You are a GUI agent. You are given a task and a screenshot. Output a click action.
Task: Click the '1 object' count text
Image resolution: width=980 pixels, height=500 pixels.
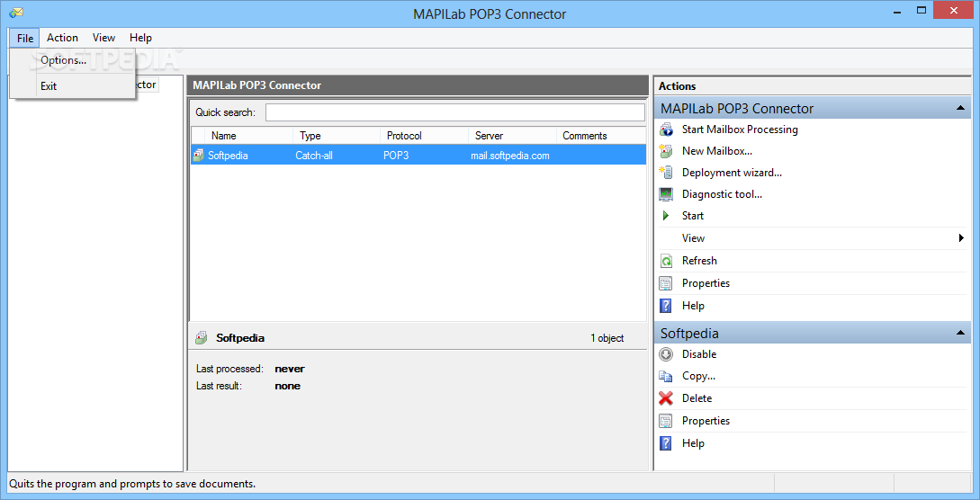[x=607, y=338]
